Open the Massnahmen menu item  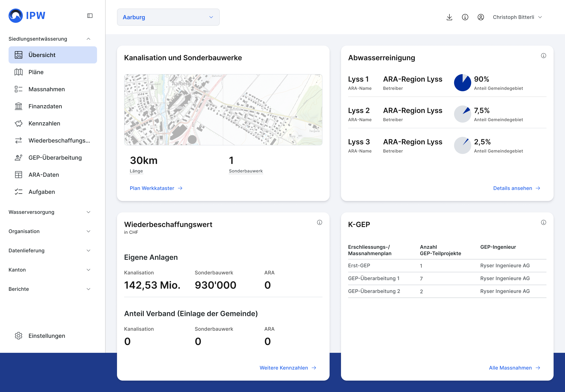click(46, 89)
